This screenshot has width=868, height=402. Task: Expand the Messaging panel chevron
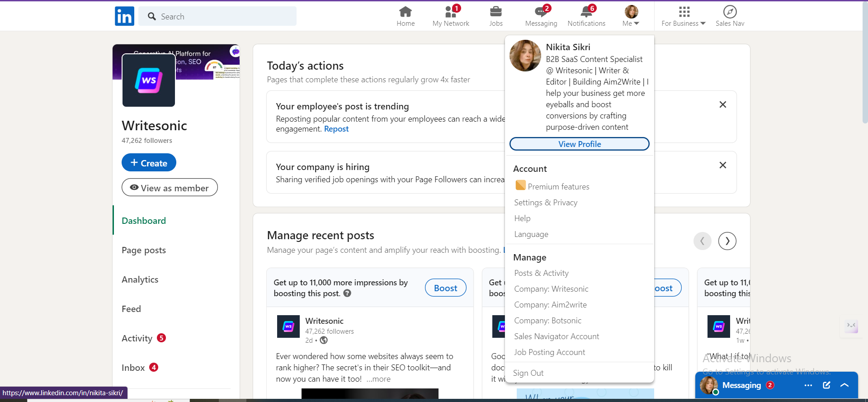(x=844, y=385)
